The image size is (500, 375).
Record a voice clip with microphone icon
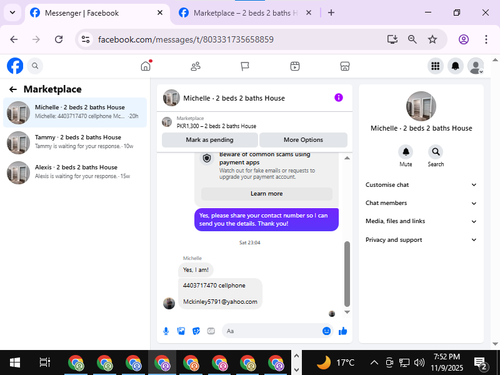[166, 331]
